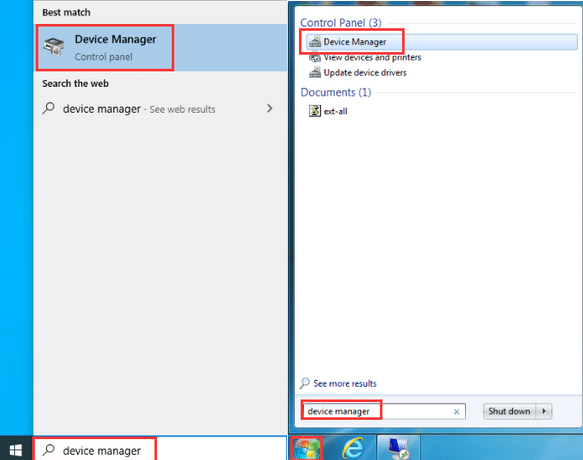This screenshot has width=583, height=460.
Task: Launch Internet Explorer from the taskbar
Action: 352,448
